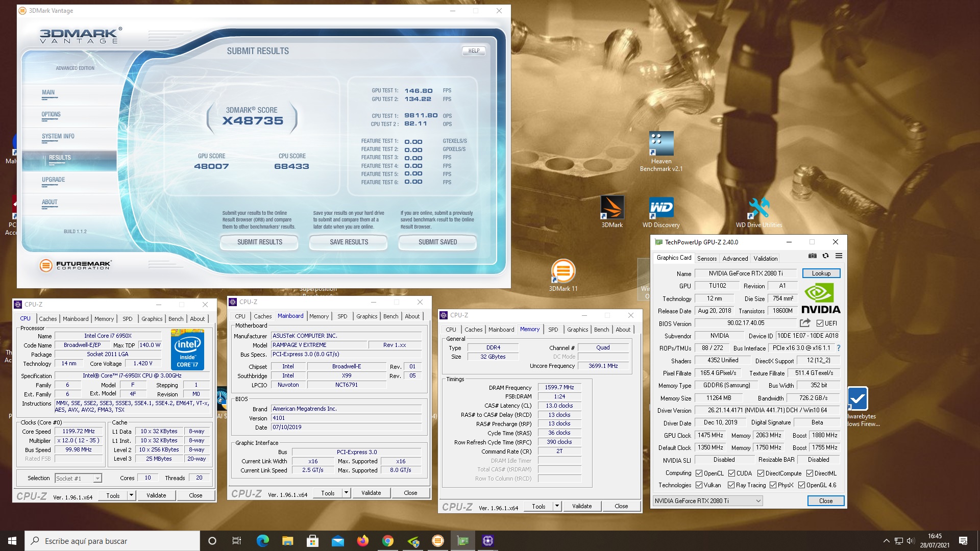Click the 3DMark score X48735
This screenshot has width=980, height=551.
[x=252, y=121]
